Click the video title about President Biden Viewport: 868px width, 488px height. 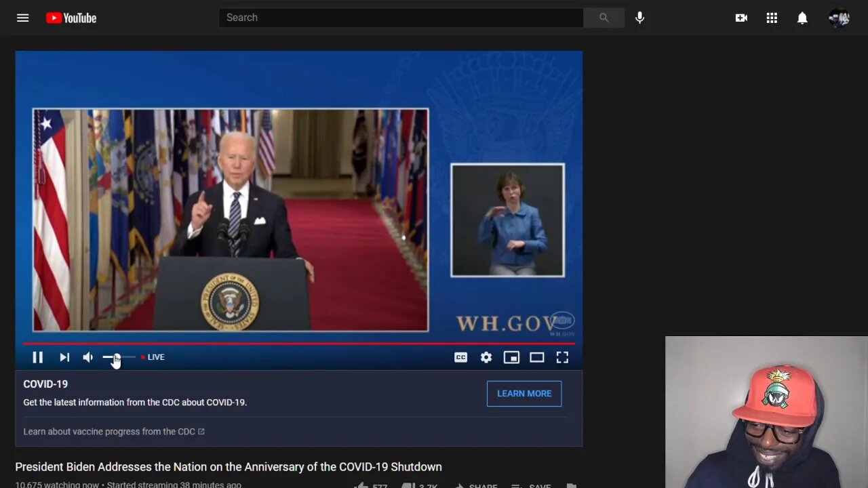[x=229, y=467]
